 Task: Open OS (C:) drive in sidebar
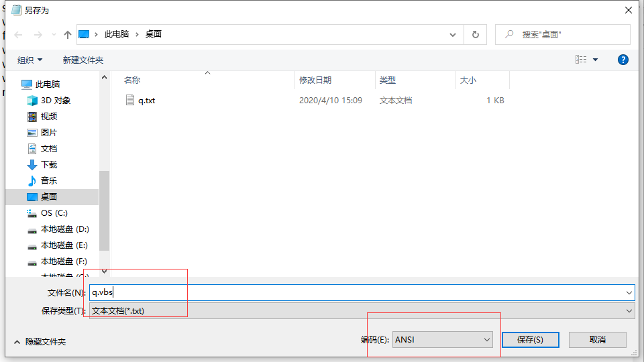tap(47, 213)
